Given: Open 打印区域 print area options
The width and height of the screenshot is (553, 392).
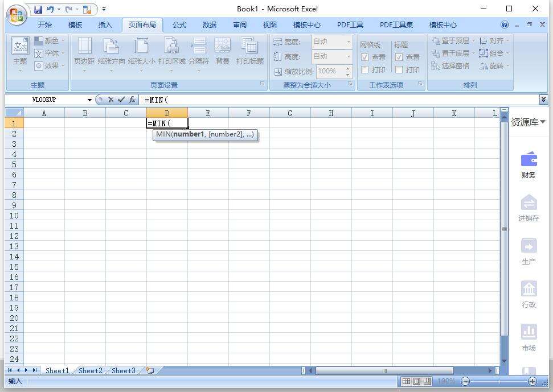Looking at the screenshot, I should (x=172, y=55).
